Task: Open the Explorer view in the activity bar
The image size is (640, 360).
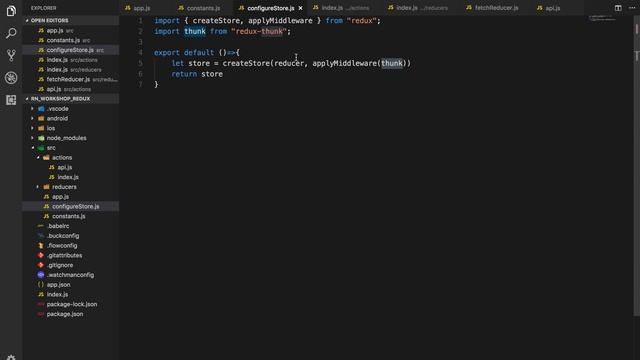Action: [11, 10]
